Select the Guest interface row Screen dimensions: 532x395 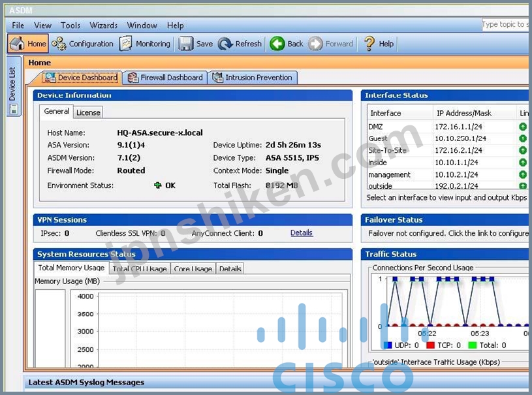448,138
